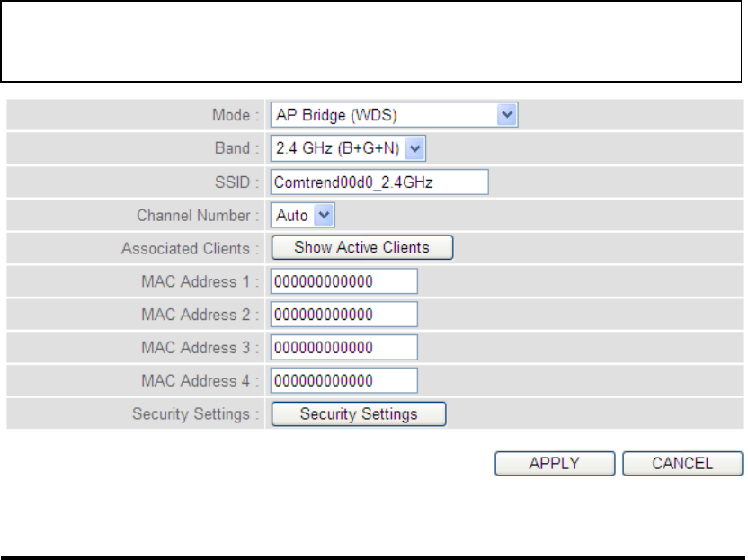Focus the MAC Address 2 field
This screenshot has width=748, height=560.
pos(344,315)
